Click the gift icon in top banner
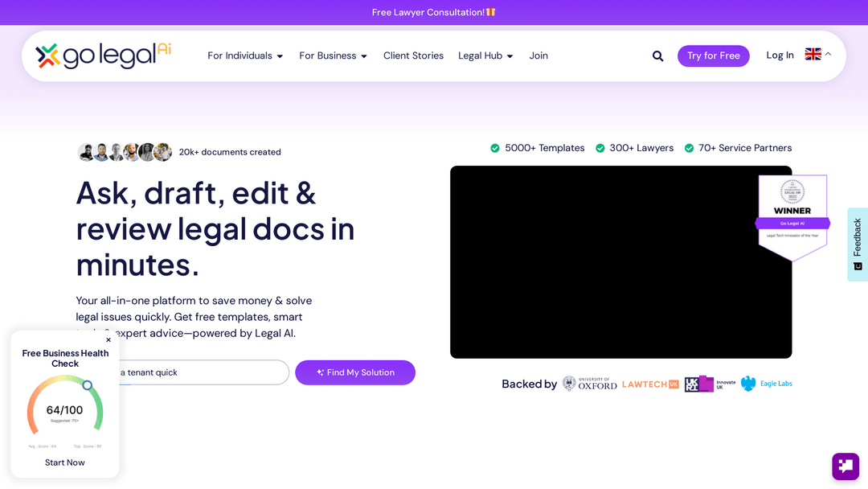 491,12
